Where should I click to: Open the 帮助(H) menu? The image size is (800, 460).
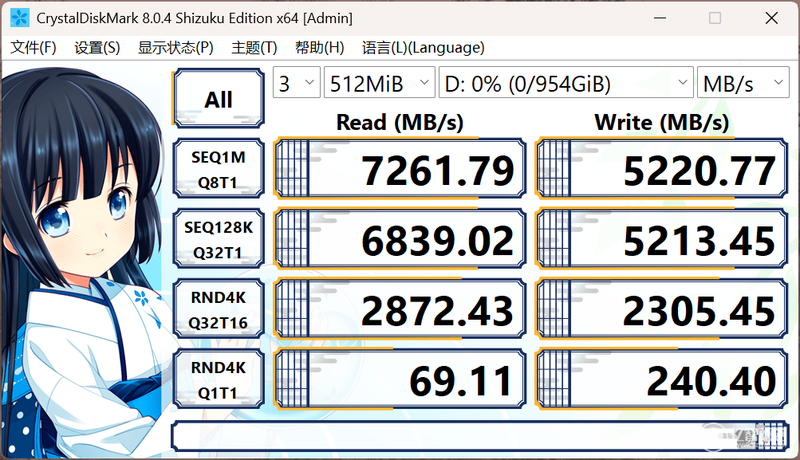click(319, 47)
